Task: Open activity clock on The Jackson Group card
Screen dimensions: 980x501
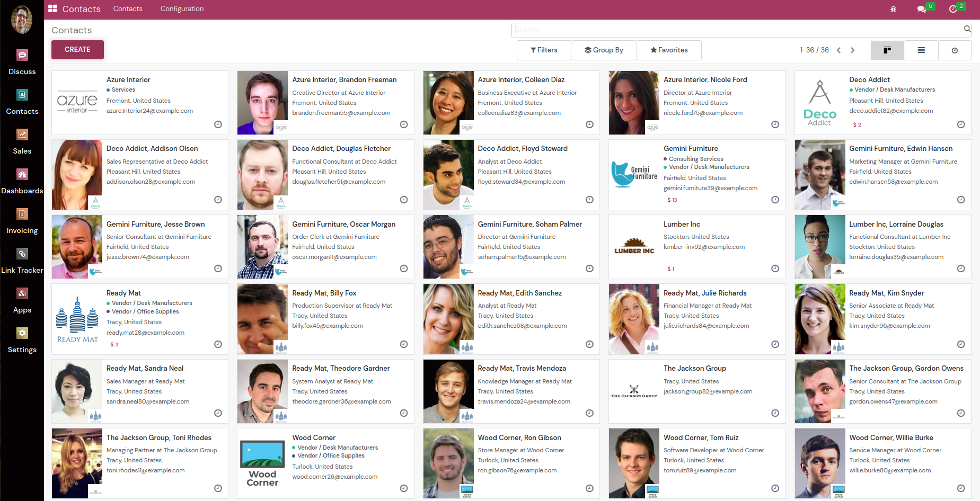Action: (775, 413)
